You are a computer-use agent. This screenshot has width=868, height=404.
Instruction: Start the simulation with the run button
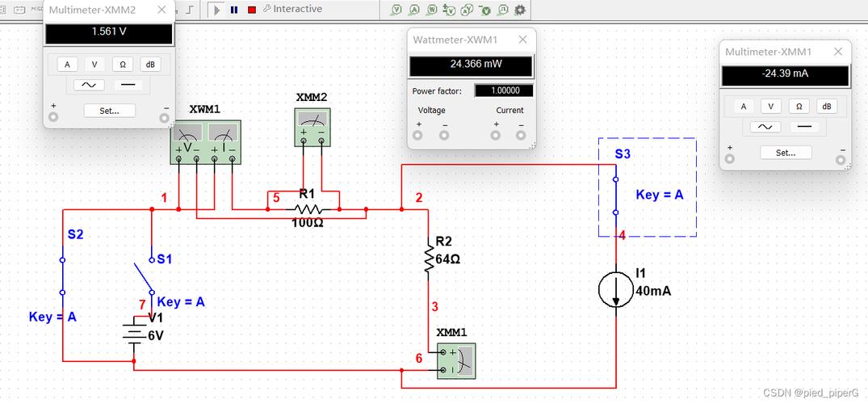217,10
